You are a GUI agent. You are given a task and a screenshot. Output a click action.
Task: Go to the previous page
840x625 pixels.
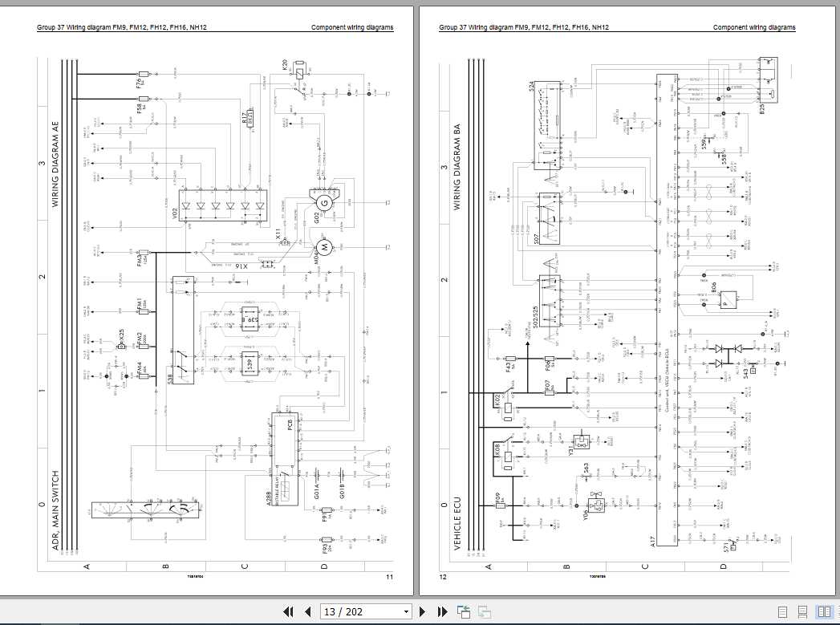click(307, 611)
